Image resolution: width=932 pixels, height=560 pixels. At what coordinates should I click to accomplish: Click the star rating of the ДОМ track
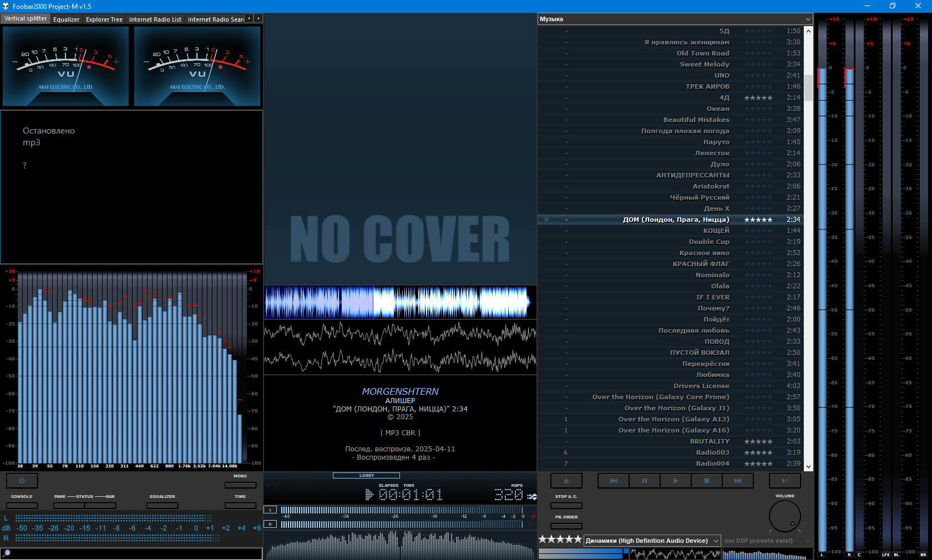coord(758,220)
